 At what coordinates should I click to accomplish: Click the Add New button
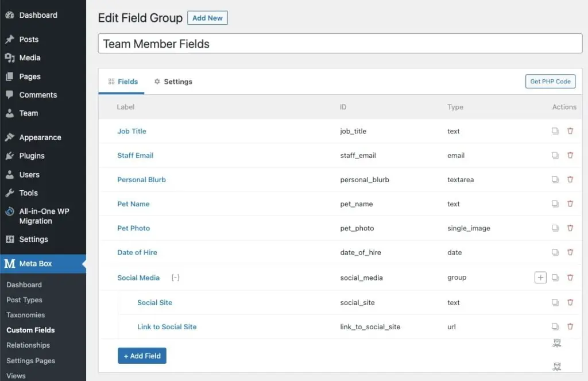pos(207,18)
